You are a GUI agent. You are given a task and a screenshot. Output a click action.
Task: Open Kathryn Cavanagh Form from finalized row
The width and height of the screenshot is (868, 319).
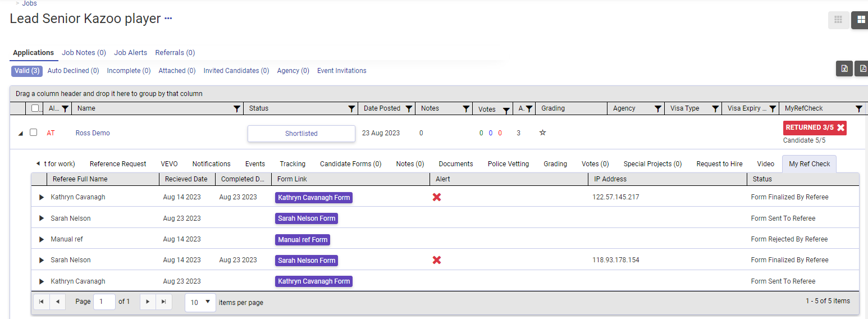click(314, 198)
